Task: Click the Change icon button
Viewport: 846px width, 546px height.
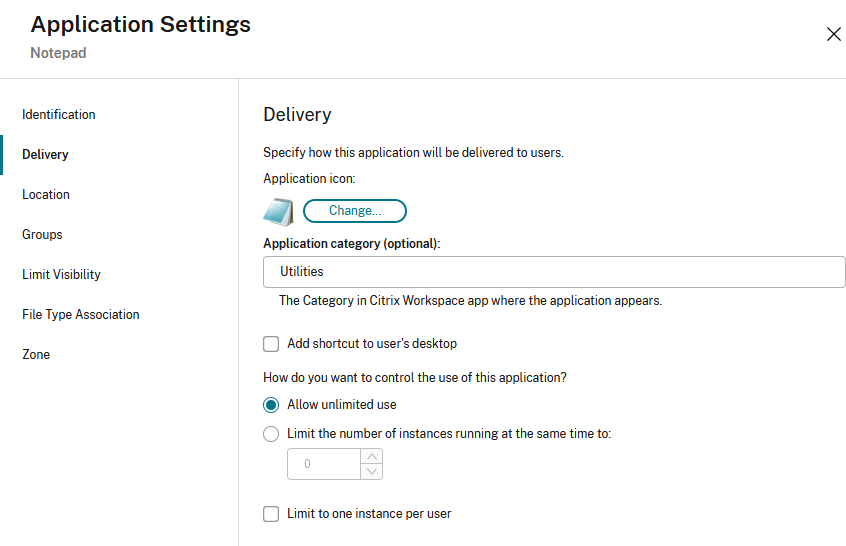Action: click(x=355, y=211)
